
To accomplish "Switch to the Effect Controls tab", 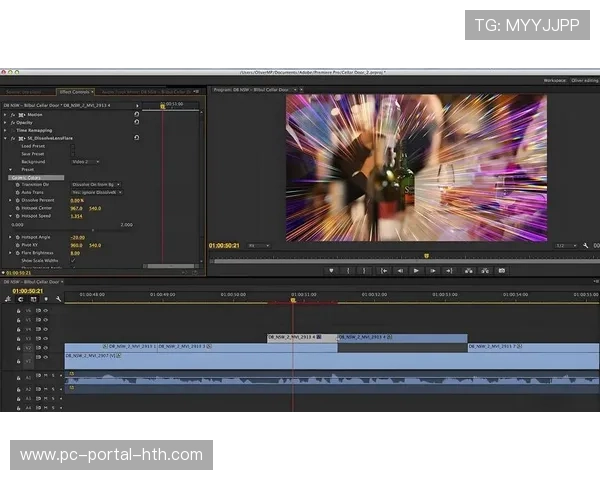I will pos(73,91).
